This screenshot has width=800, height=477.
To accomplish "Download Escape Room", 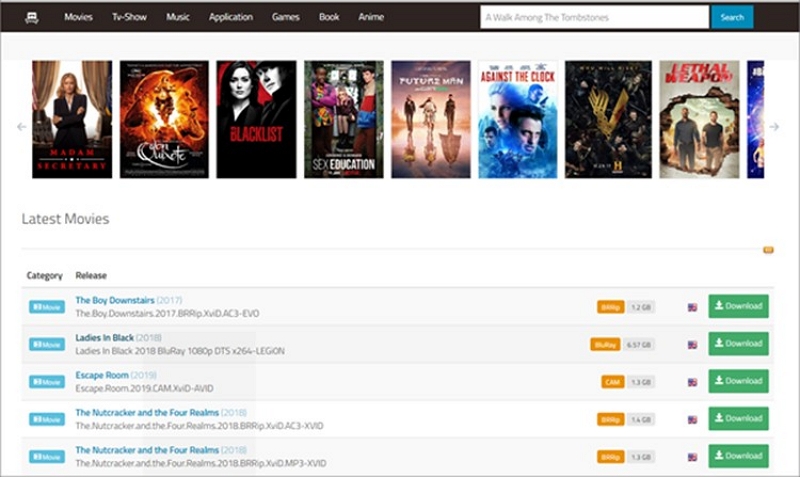I will (738, 381).
